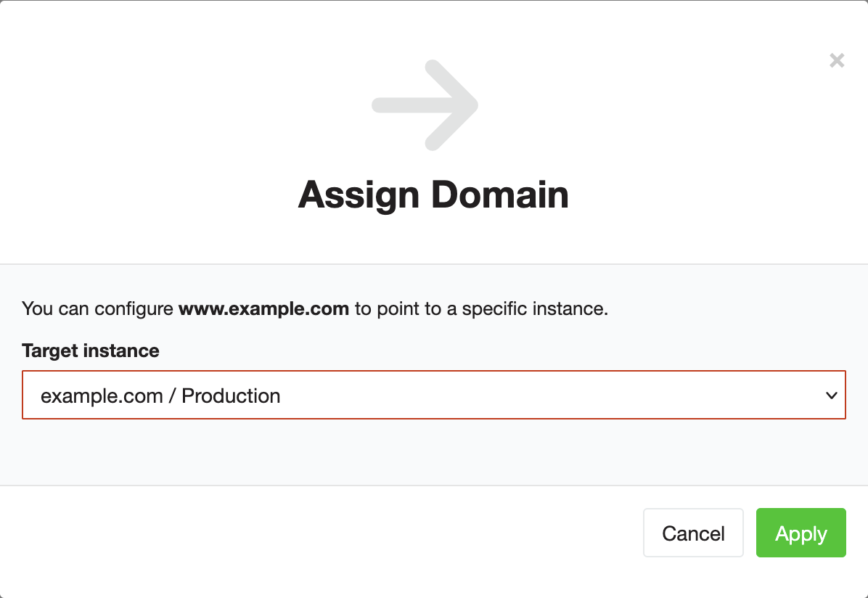Click the dropdown chevron arrow
Viewport: 868px width, 598px height.
(x=831, y=396)
